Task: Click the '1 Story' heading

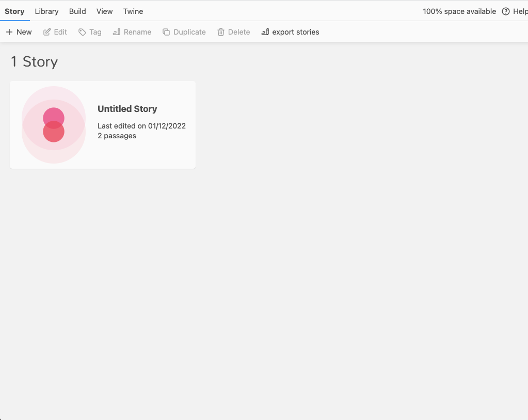Action: (x=35, y=61)
